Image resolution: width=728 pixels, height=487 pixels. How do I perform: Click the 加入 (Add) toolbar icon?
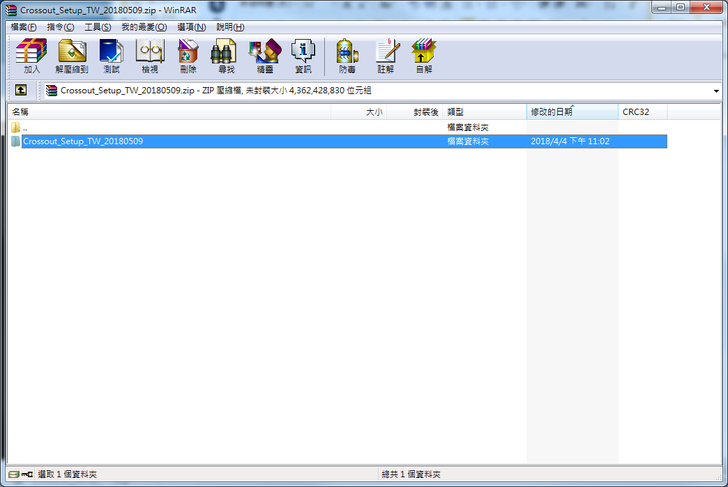32,56
